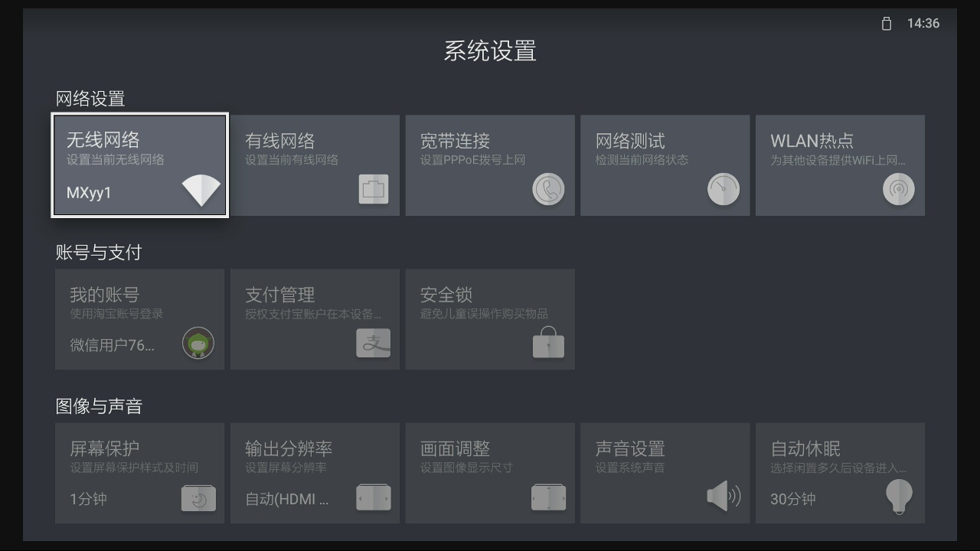Click the light bulb icon for 自动休眠
This screenshot has height=551, width=980.
(898, 497)
